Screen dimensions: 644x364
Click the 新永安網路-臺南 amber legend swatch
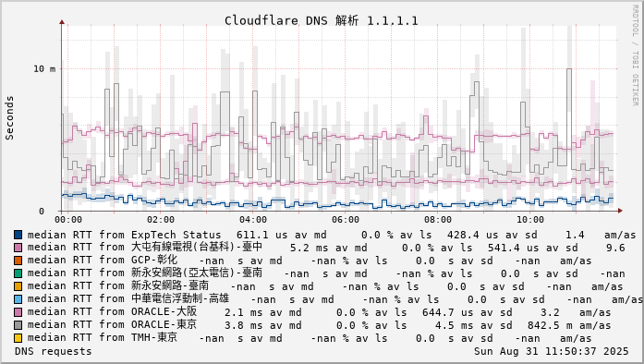pyautogui.click(x=18, y=286)
